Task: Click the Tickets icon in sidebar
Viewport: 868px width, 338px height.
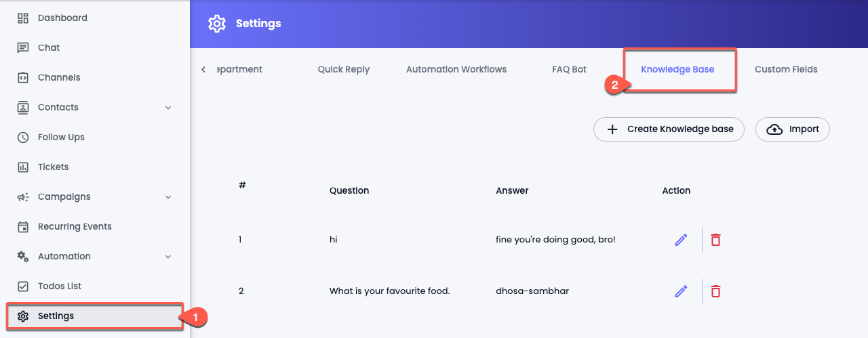Action: point(23,167)
